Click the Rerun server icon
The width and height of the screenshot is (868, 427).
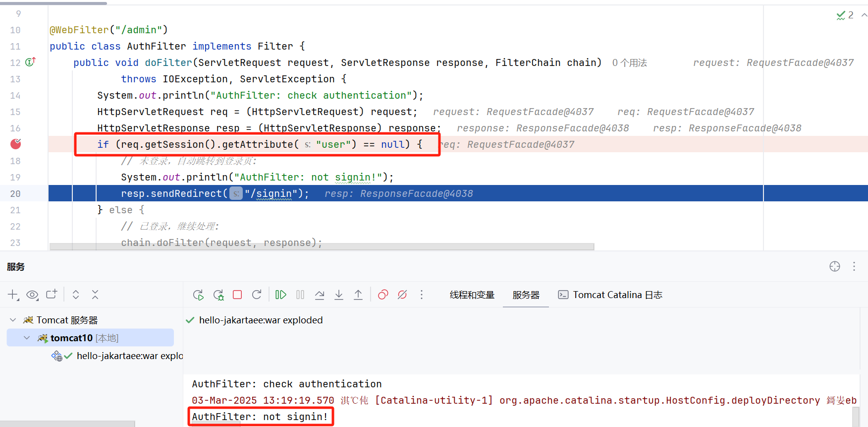coord(198,295)
